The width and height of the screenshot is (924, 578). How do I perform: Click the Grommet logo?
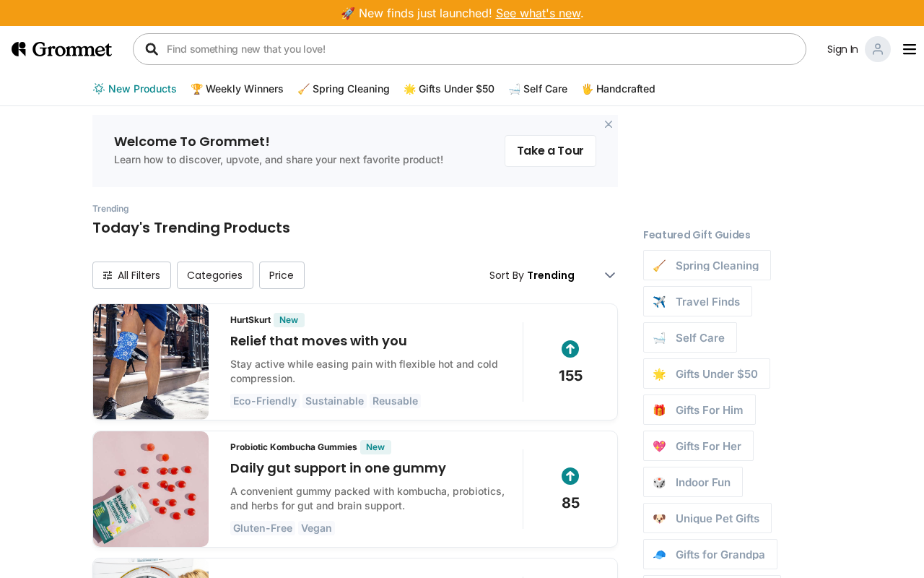tap(62, 49)
